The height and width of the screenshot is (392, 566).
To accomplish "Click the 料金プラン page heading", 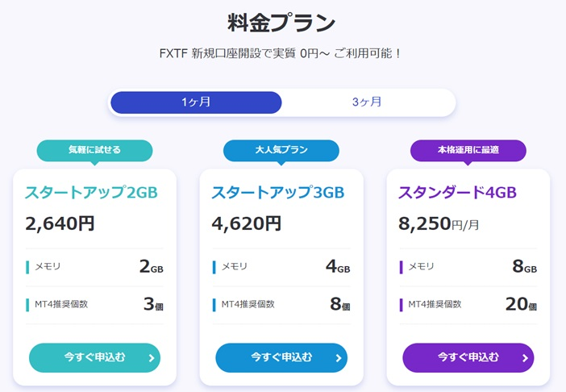I will pos(281,23).
